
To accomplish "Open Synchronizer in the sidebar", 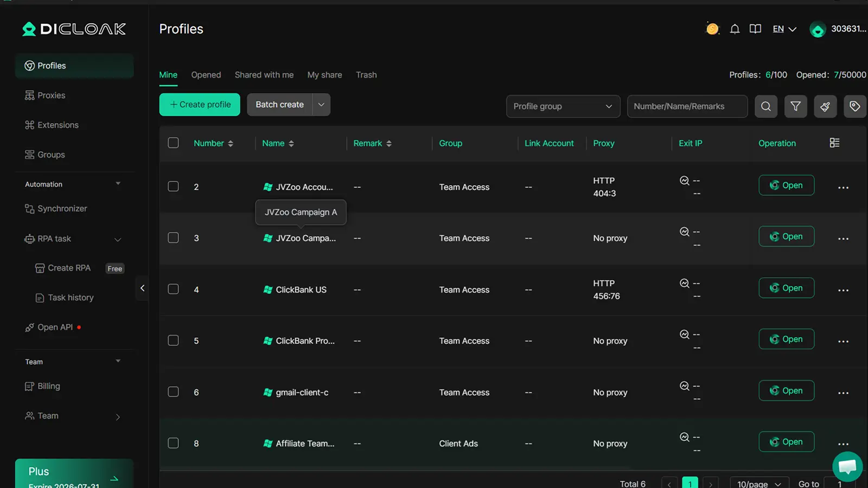I will click(74, 209).
